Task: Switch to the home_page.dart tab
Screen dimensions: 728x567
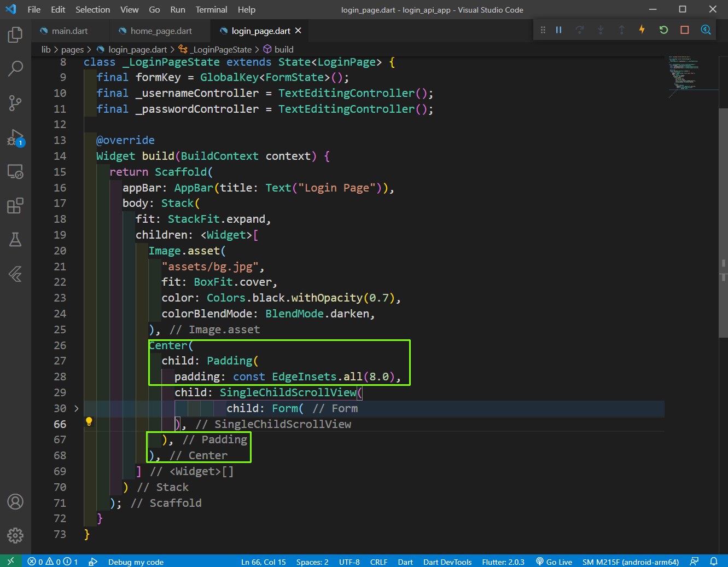Action: (161, 31)
